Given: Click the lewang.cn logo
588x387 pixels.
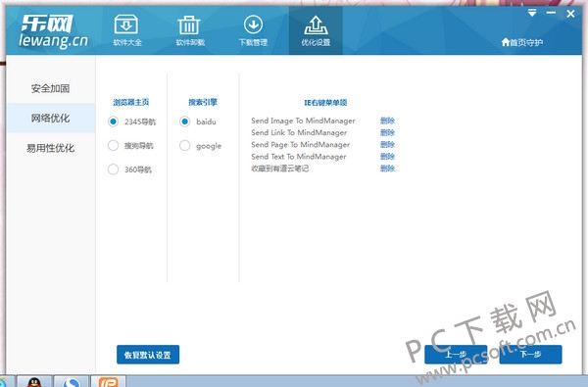Looking at the screenshot, I should 54,32.
